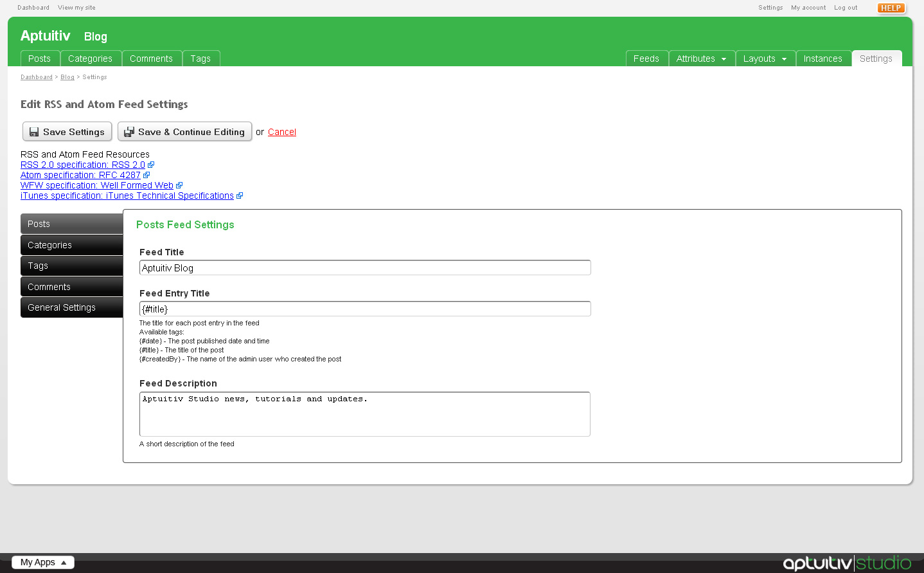Click external link icon beside RSS 2.0 specification

(151, 165)
